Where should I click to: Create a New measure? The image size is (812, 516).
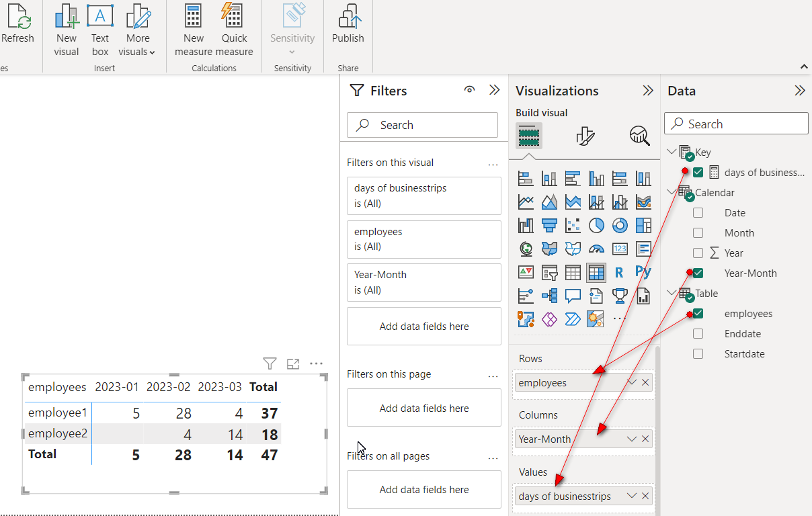pos(194,31)
